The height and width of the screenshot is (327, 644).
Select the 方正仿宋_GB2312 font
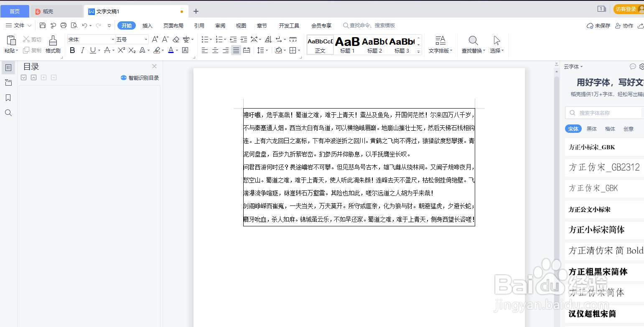(603, 167)
